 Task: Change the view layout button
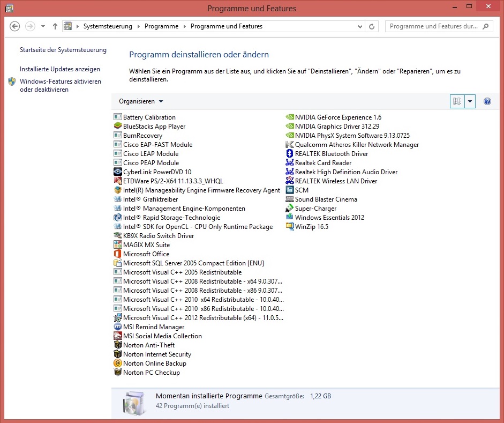[457, 101]
